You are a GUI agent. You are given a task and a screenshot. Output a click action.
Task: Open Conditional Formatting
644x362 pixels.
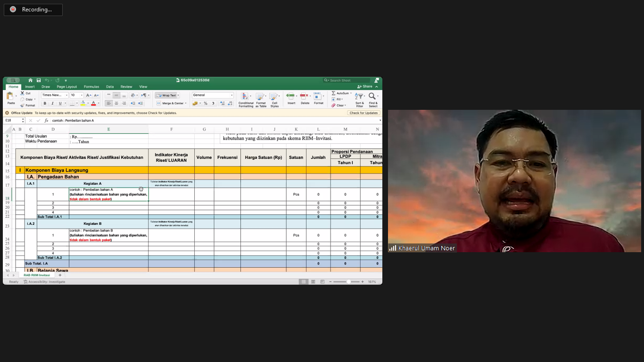click(246, 99)
